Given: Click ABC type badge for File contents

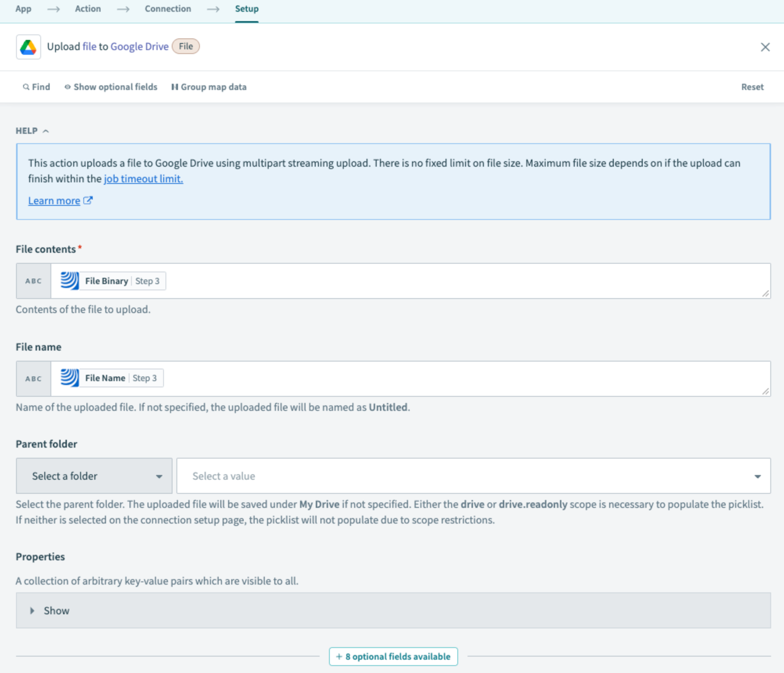Looking at the screenshot, I should [34, 281].
